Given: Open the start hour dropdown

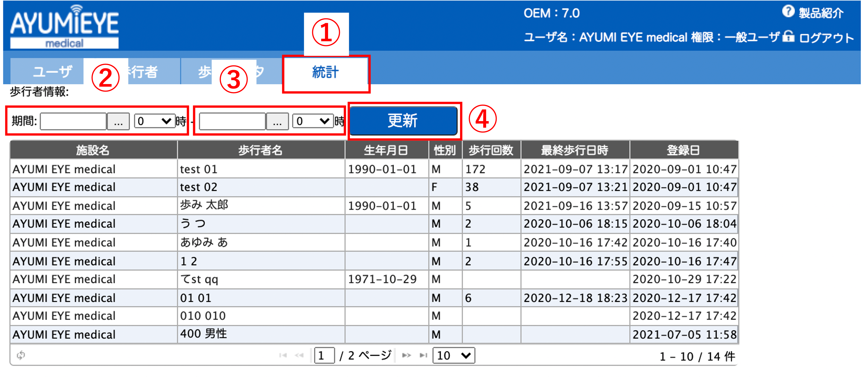Looking at the screenshot, I should coord(155,121).
